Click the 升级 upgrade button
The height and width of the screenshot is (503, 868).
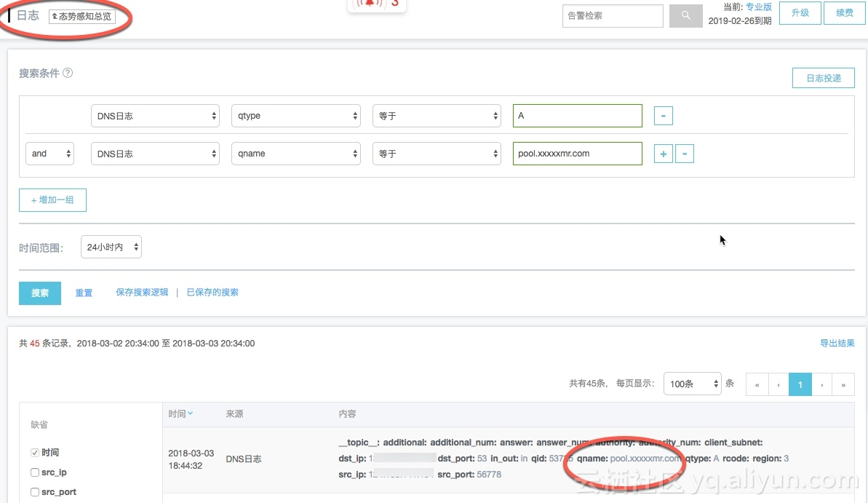pyautogui.click(x=800, y=13)
